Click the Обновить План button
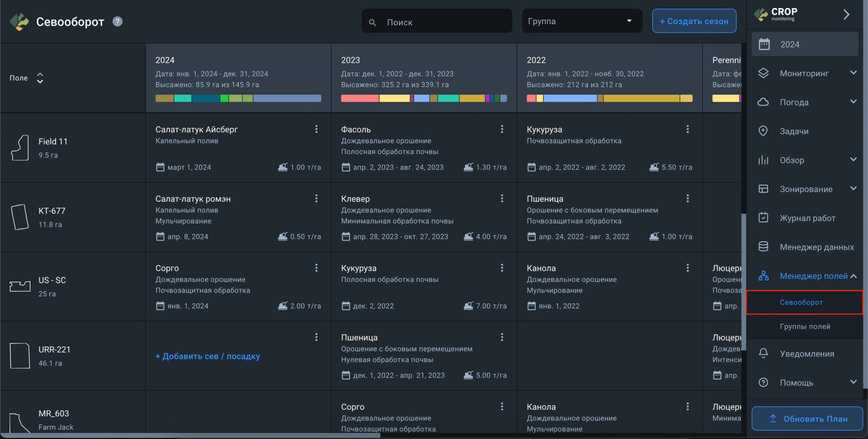 pos(807,419)
